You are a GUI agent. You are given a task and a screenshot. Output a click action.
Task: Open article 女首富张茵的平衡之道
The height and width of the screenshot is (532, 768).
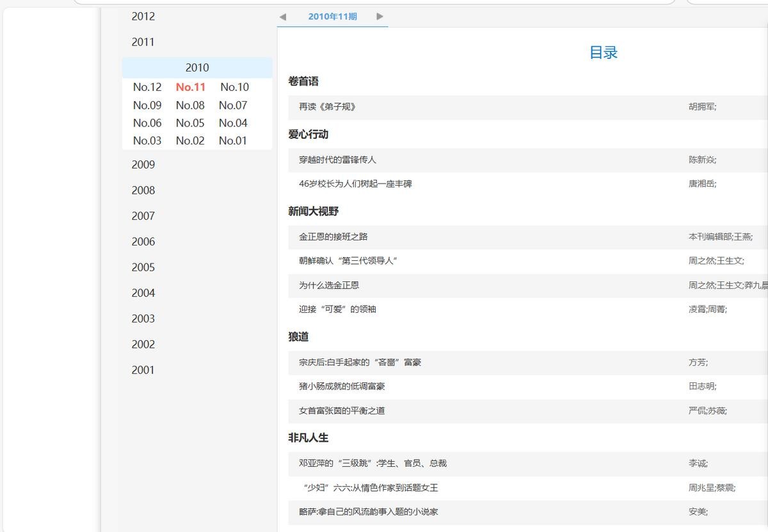point(342,411)
